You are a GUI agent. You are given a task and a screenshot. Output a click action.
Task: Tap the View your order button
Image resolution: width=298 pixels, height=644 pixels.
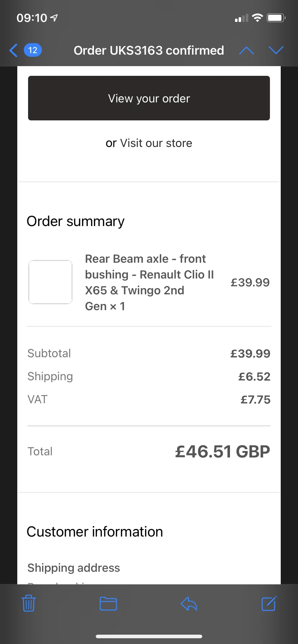tap(149, 98)
